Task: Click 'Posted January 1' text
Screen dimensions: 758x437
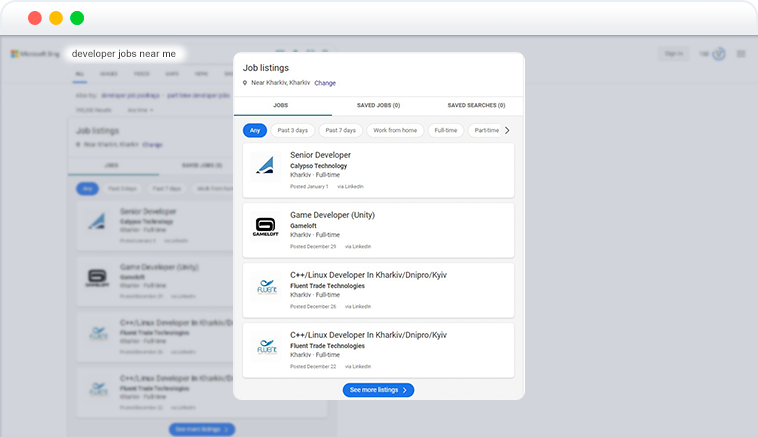Action: [309, 187]
